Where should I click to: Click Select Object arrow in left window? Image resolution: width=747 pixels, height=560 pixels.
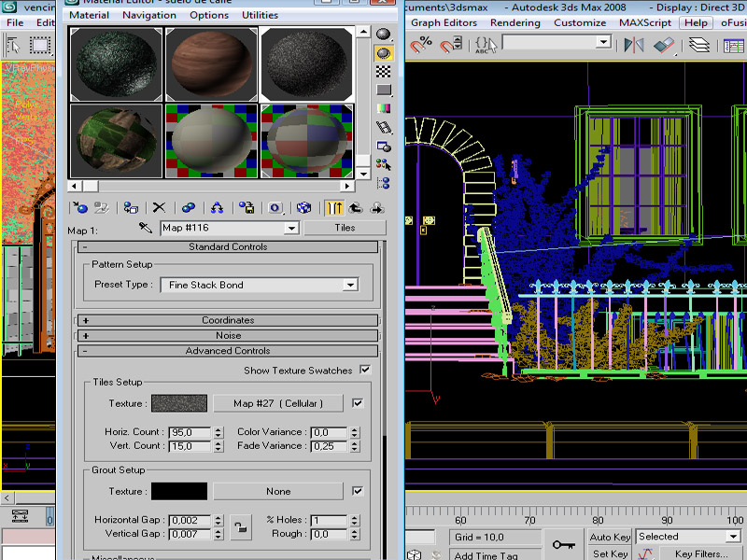13,46
